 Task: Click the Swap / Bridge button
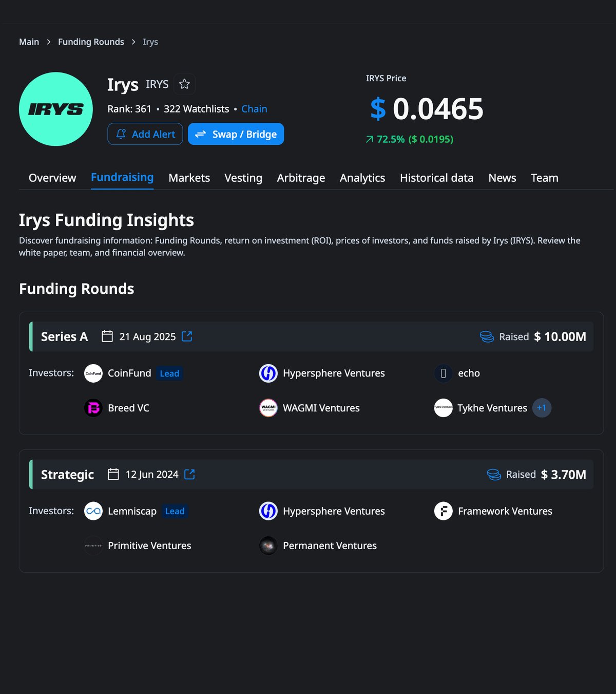(236, 134)
